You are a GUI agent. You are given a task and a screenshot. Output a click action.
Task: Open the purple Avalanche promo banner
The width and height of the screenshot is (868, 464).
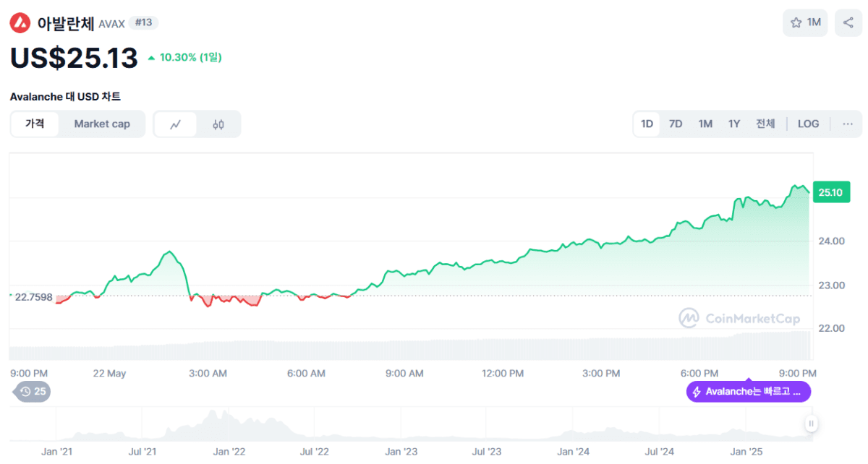[749, 392]
